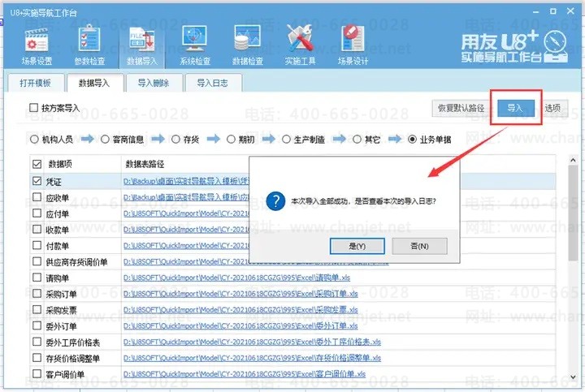Confirm with 是(Y) in dialog

pos(357,246)
